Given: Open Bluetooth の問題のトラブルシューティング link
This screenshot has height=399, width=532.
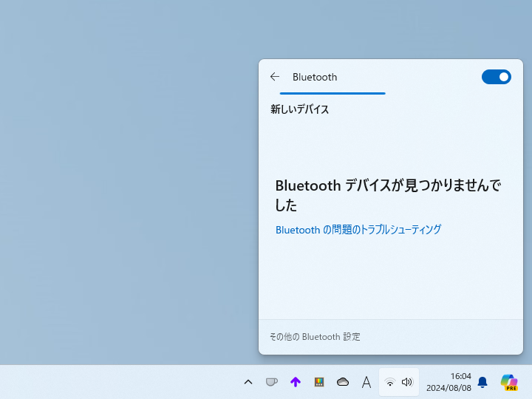Looking at the screenshot, I should [358, 230].
